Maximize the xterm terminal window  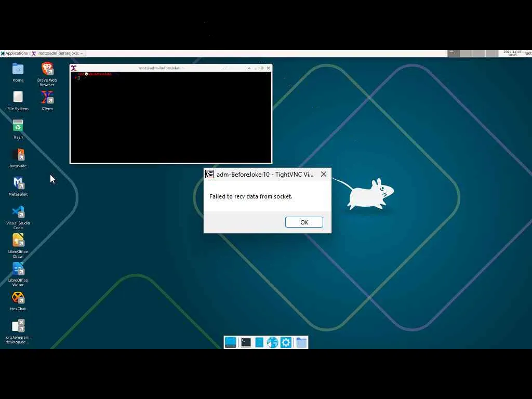262,68
